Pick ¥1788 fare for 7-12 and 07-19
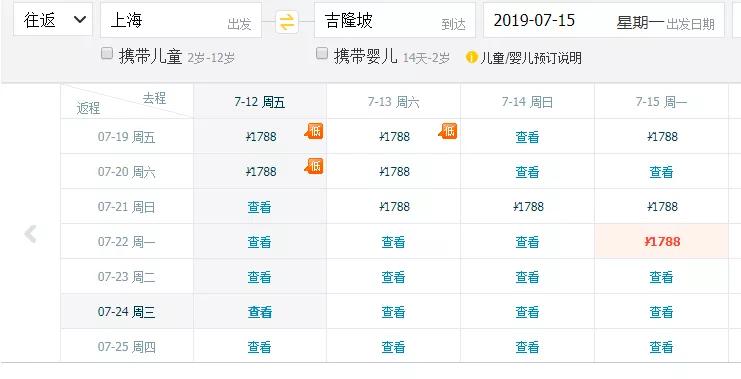The width and height of the screenshot is (741, 379). [x=261, y=137]
